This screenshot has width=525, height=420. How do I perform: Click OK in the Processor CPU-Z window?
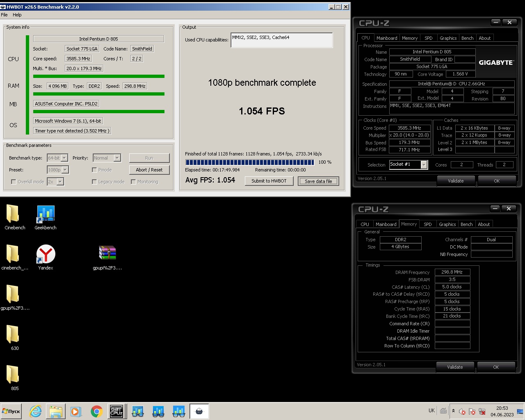coord(497,181)
